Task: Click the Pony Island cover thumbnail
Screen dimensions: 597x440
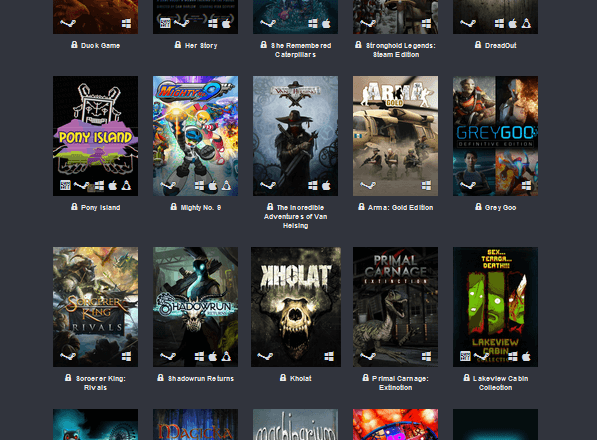Action: click(x=96, y=136)
